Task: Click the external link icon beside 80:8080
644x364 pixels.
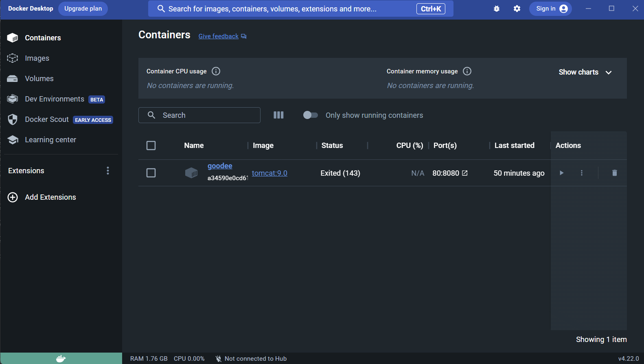Action: [464, 173]
